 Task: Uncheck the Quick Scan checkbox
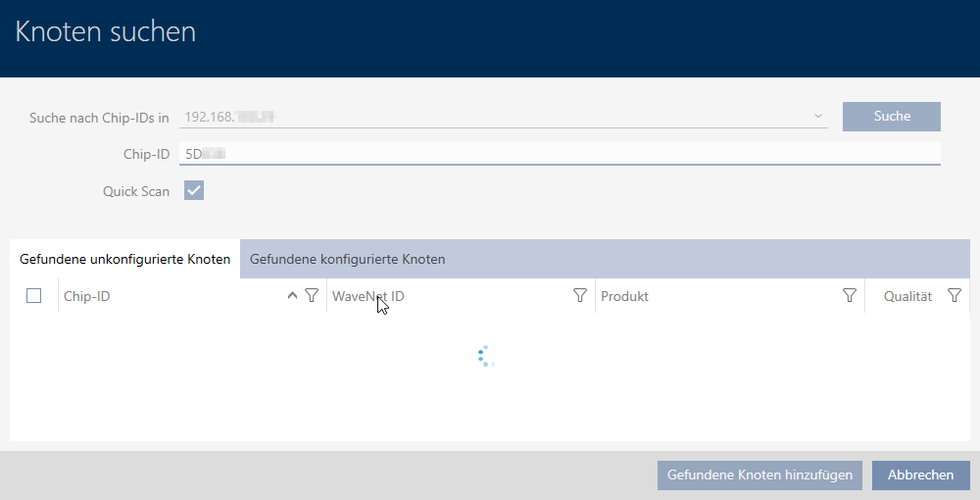[x=194, y=191]
